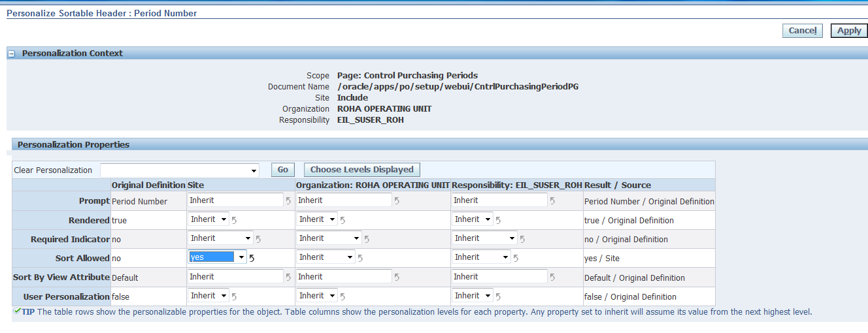Click 'Page: Control Purchasing Periods' scope text

tap(407, 76)
